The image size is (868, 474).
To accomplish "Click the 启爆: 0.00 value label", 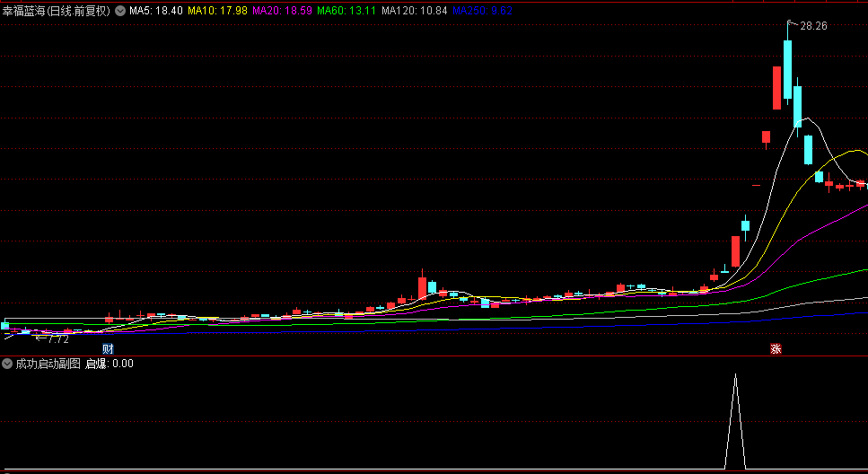I will [x=109, y=364].
